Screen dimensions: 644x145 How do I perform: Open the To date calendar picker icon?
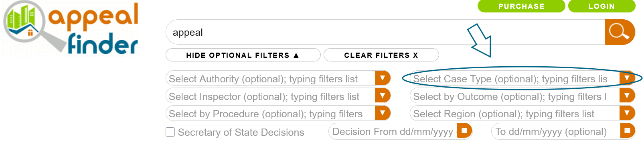point(627,131)
